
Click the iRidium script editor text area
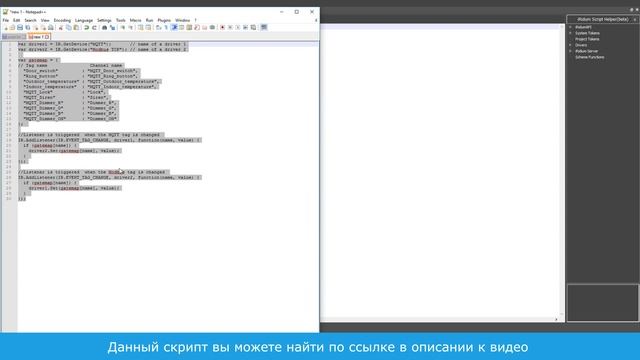click(x=440, y=171)
